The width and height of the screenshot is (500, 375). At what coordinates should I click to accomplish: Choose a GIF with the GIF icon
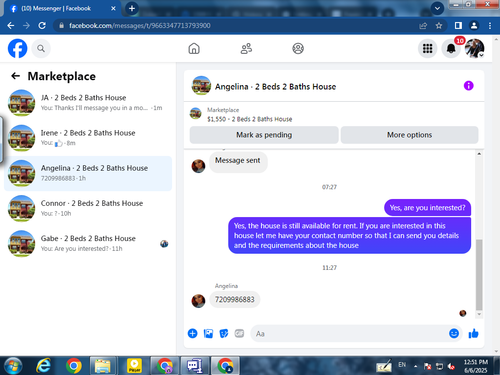coord(239,333)
